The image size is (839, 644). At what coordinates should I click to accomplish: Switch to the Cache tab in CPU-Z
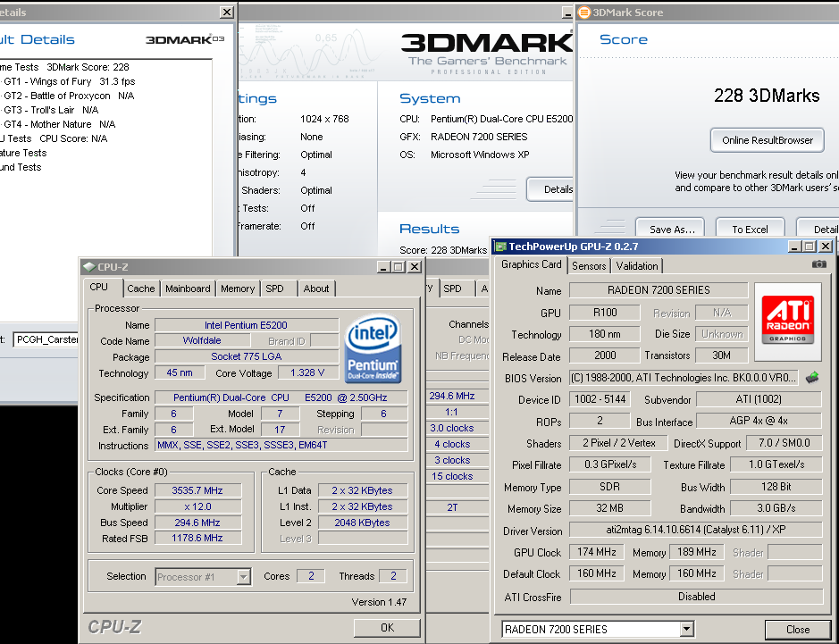click(x=140, y=289)
